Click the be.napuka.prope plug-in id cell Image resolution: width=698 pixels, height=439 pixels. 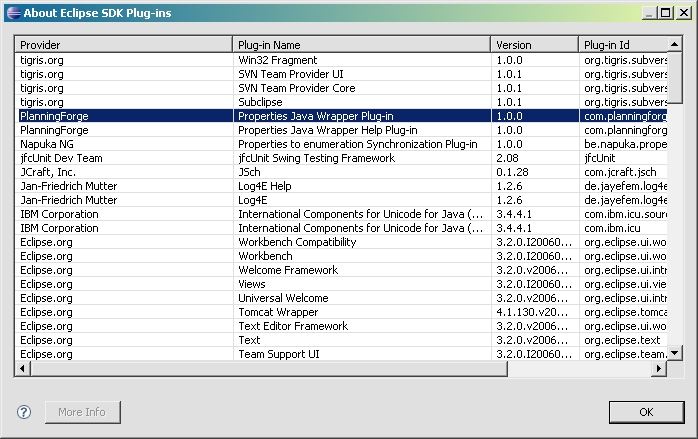click(625, 144)
